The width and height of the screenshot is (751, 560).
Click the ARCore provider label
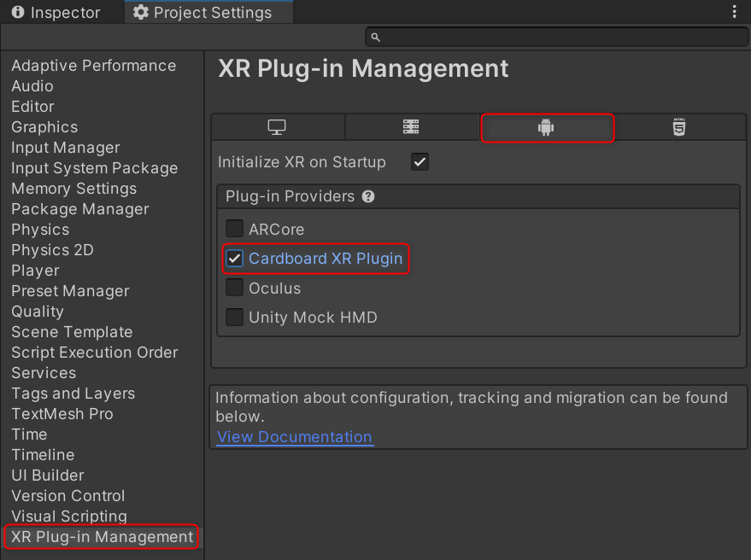[x=276, y=230]
